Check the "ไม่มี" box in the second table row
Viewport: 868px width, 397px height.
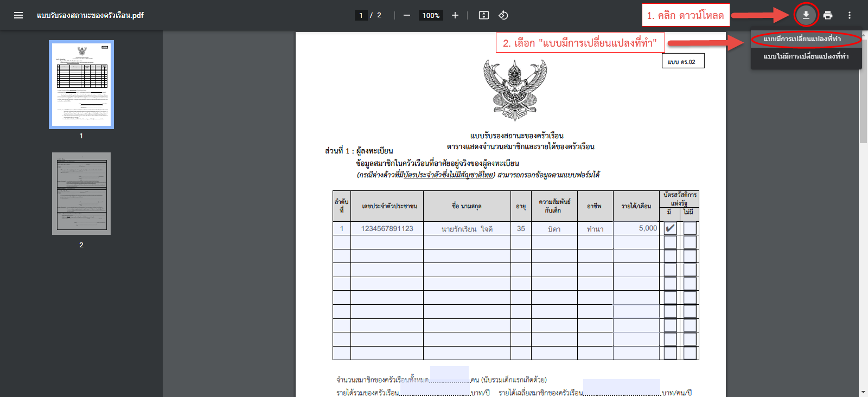click(x=690, y=242)
